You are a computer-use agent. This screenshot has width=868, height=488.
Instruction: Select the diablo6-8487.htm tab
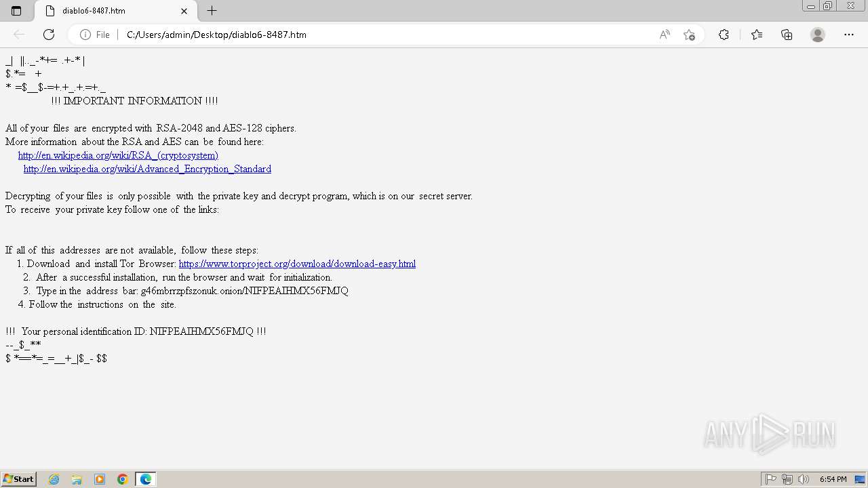pyautogui.click(x=115, y=11)
